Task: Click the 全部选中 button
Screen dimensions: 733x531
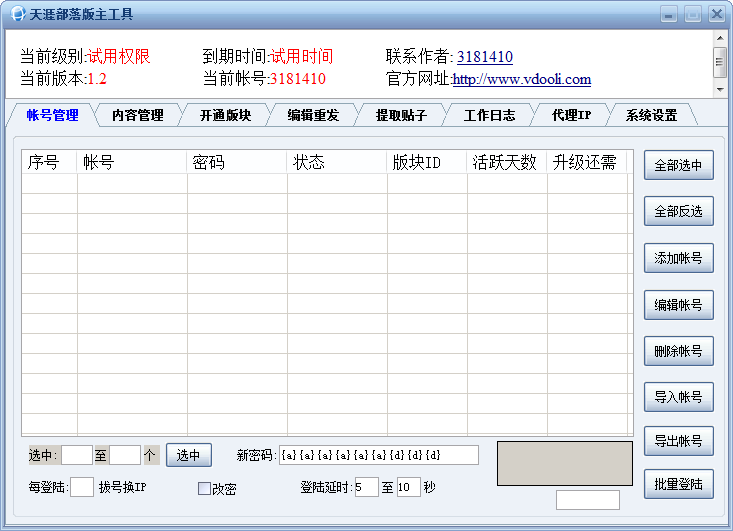Action: (x=679, y=165)
